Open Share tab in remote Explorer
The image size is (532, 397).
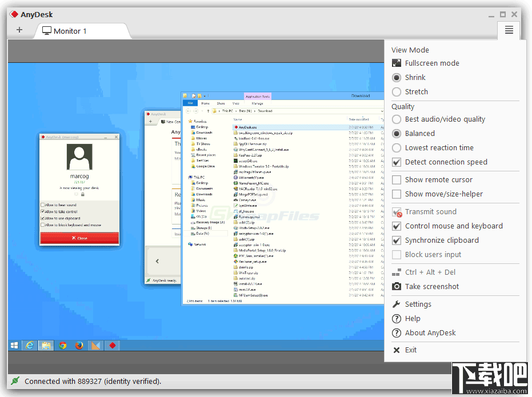coord(221,103)
